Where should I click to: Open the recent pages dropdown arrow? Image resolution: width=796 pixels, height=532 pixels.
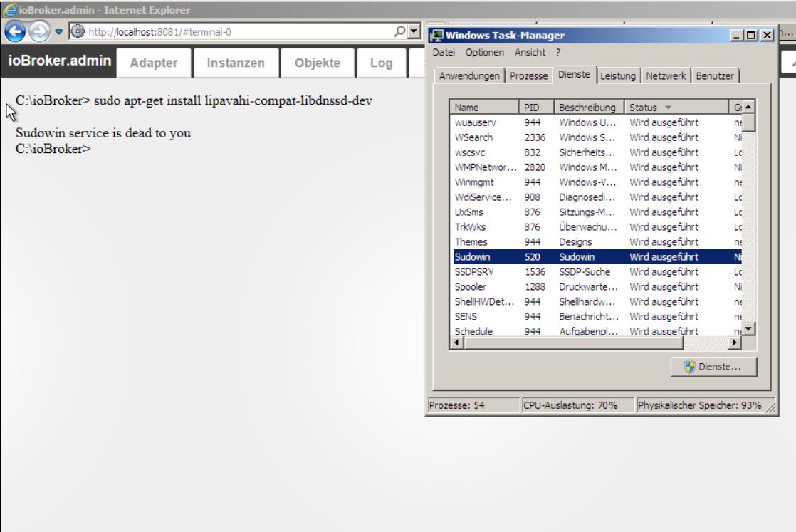[x=59, y=32]
